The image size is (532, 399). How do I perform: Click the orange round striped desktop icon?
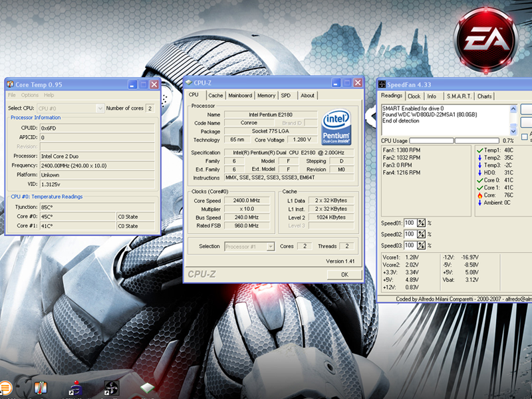tap(5, 388)
